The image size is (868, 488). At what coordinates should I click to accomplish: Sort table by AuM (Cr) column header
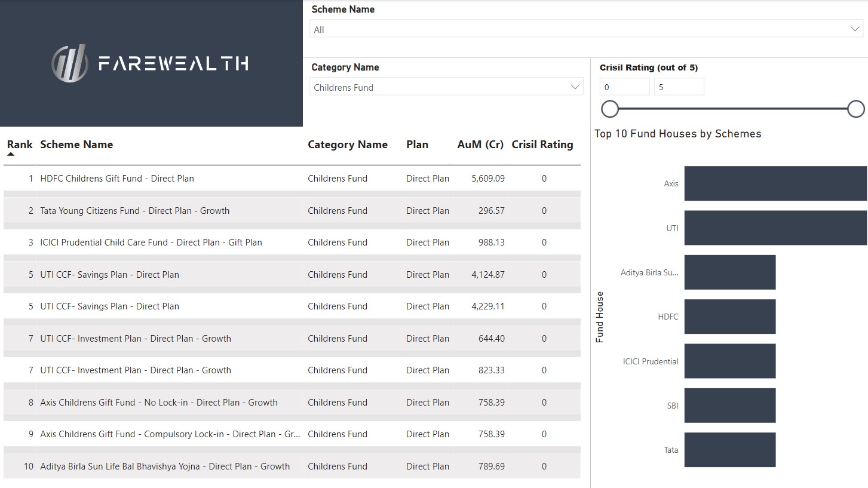tap(480, 145)
